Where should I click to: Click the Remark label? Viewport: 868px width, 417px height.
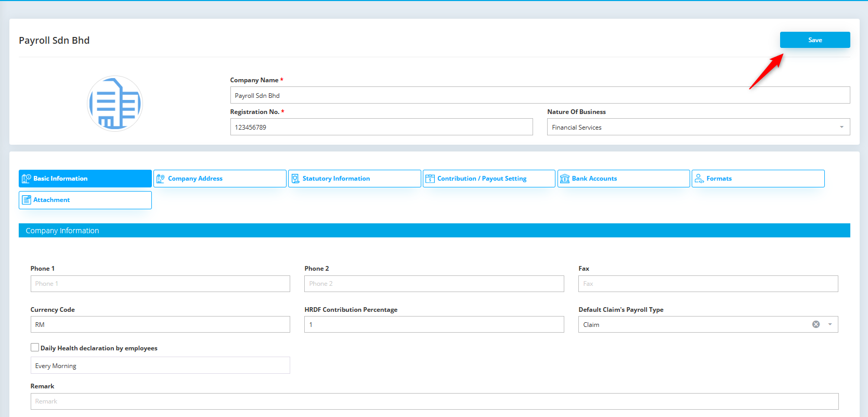coord(42,386)
